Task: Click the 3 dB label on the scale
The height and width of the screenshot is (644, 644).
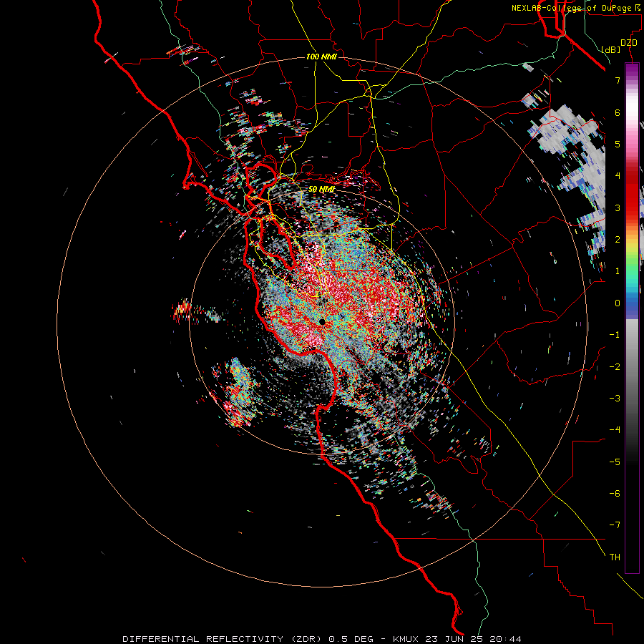Action: pyautogui.click(x=618, y=208)
